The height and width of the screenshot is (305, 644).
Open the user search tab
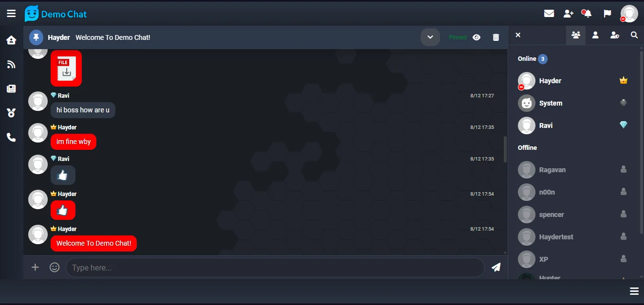click(x=634, y=35)
